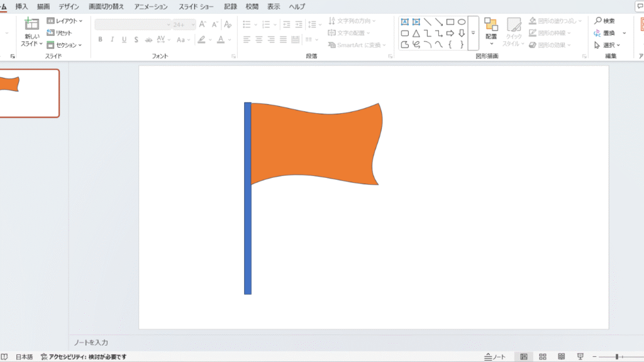Screen dimensions: 644x362
Task: Select the freeform shape tool
Action: click(404, 45)
